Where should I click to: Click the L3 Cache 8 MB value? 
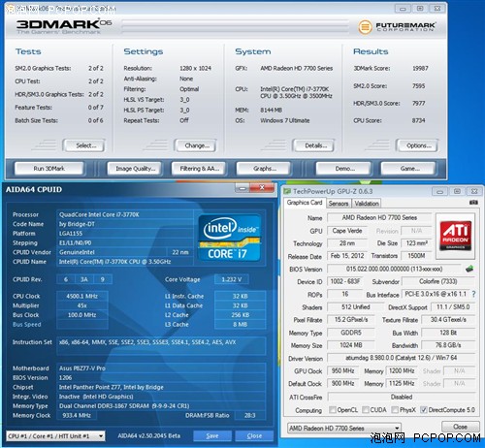(241, 324)
